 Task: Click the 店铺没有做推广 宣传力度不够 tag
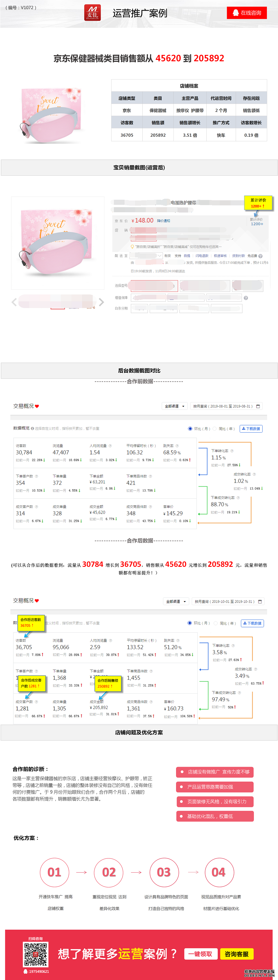[215, 772]
